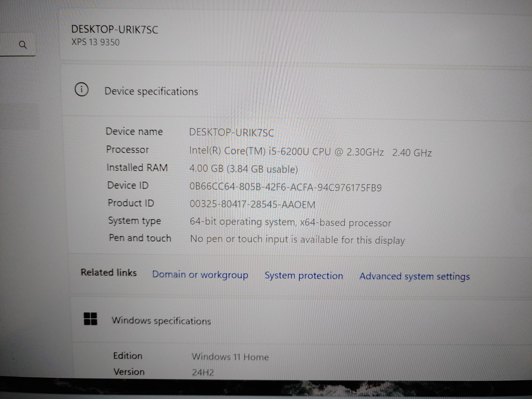Expand the Windows specifications section header
The width and height of the screenshot is (532, 399).
(161, 320)
